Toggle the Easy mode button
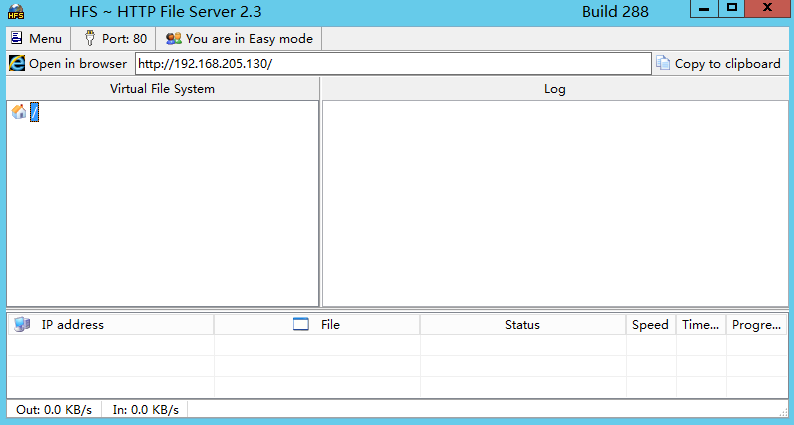Screen dimensions: 794x425 (x=239, y=38)
